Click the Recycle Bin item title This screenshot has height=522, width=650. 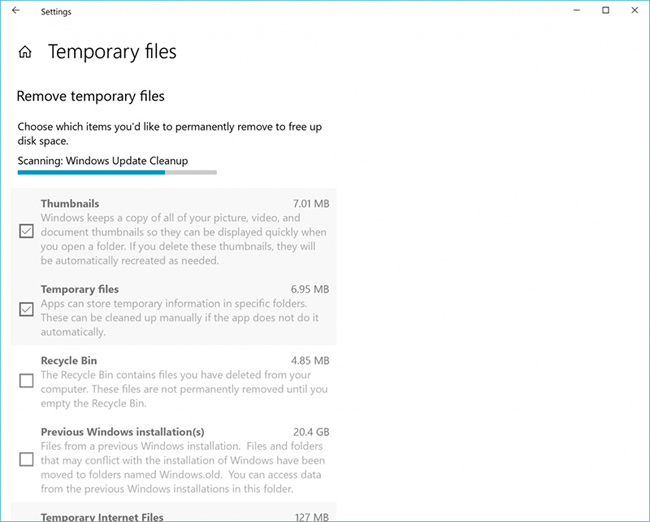69,360
